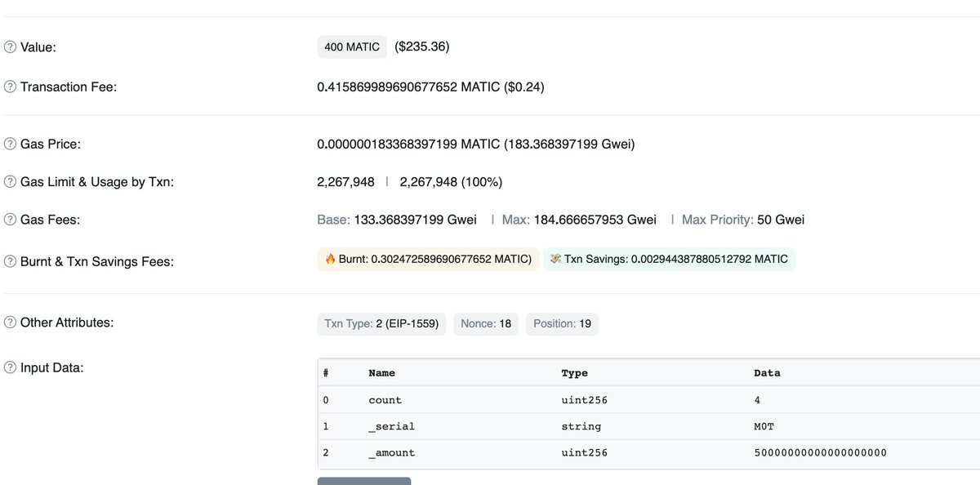Screen dimensions: 980x485
Task: Select the _amount parameter name cell
Action: click(391, 452)
